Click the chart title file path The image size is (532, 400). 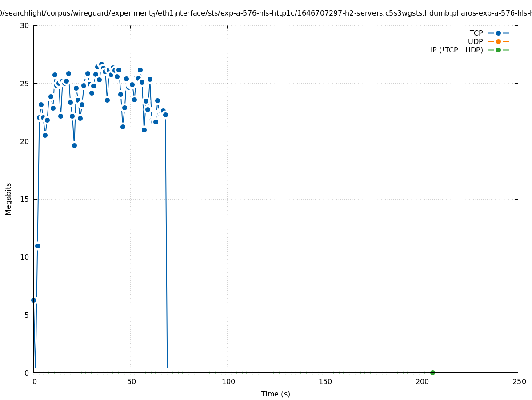pos(266,13)
